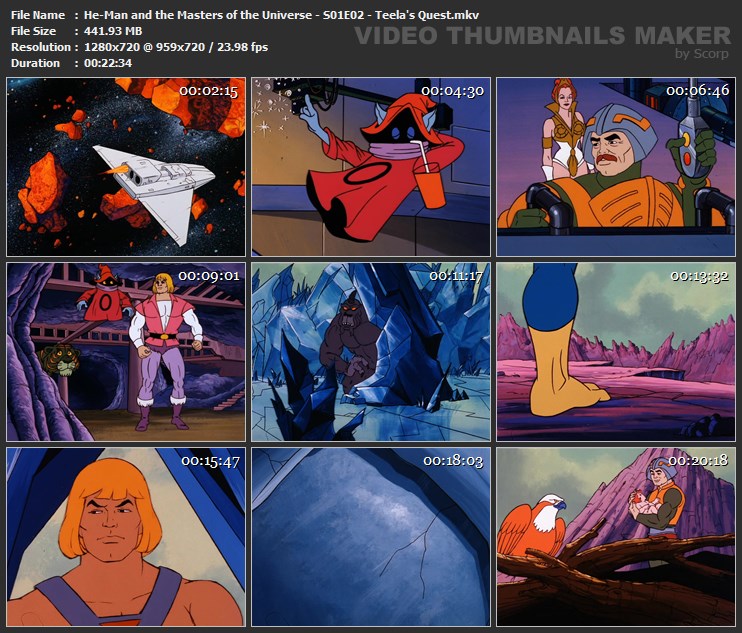
Task: Click the Resolution label
Action: pos(41,47)
